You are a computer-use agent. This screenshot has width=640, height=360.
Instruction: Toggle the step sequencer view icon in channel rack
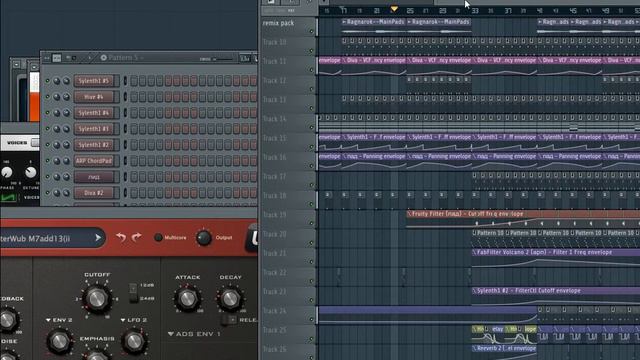tap(57, 58)
